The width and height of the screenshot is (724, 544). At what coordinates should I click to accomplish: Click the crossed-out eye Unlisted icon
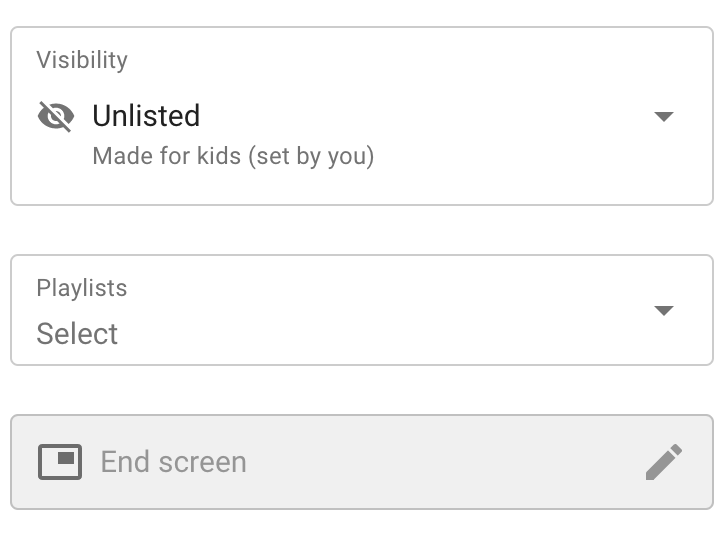56,117
